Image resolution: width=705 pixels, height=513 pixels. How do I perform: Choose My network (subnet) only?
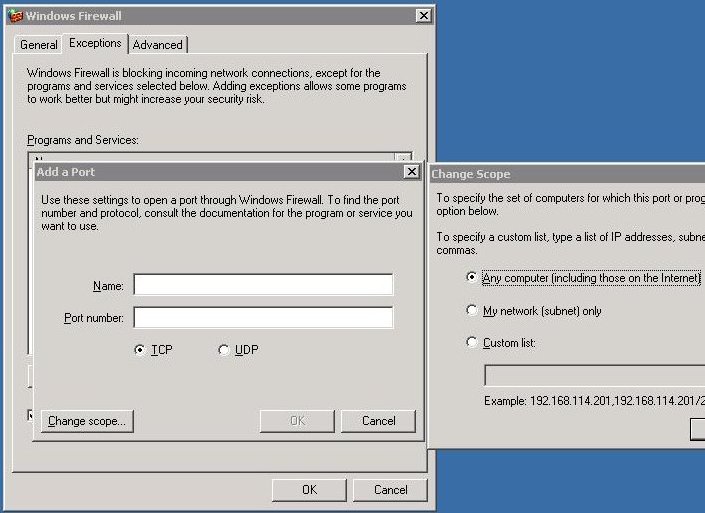pyautogui.click(x=472, y=311)
